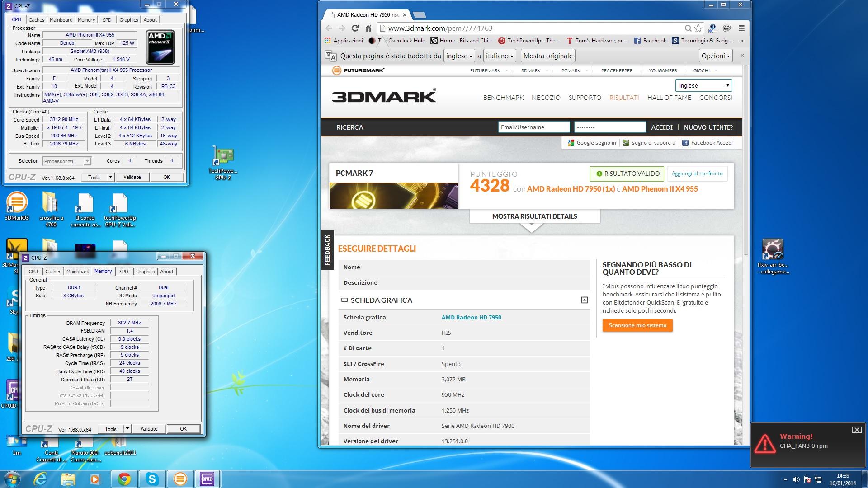Open Windows Media Player from taskbar
Screen dimensions: 868x488
(95, 479)
